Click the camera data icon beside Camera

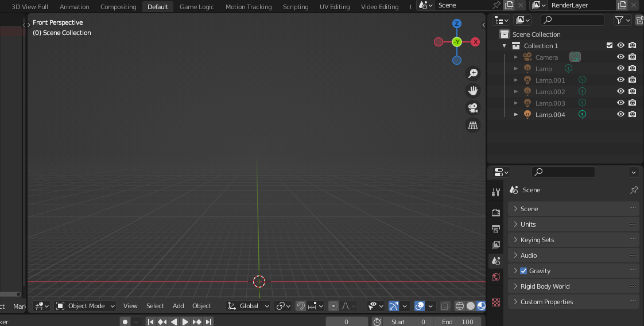coord(575,57)
